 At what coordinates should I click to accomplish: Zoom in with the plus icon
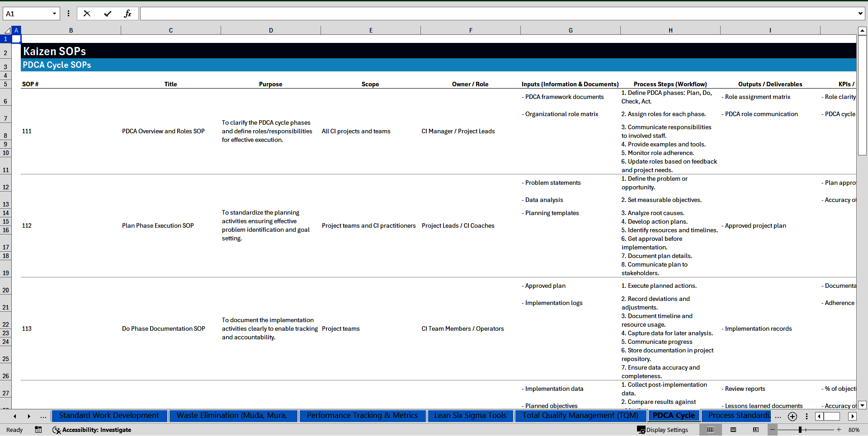tap(839, 430)
